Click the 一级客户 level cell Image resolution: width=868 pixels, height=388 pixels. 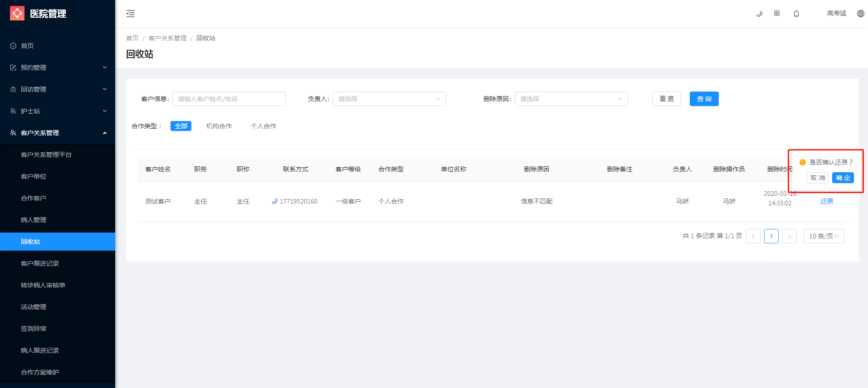point(348,201)
